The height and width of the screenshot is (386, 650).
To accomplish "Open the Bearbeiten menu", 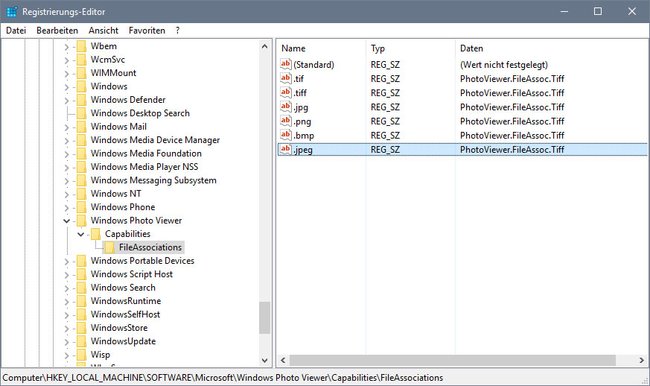I will (57, 30).
